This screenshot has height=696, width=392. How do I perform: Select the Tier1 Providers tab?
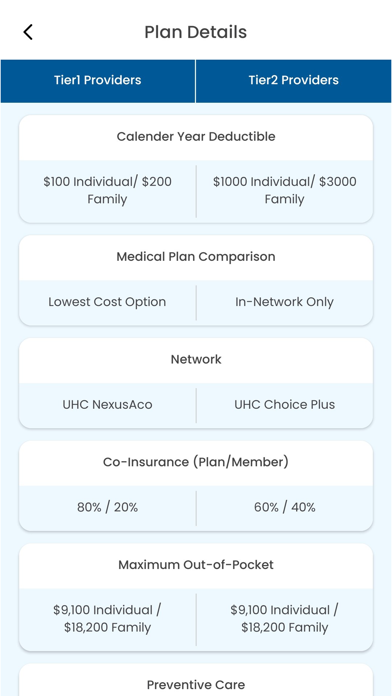pos(98,80)
